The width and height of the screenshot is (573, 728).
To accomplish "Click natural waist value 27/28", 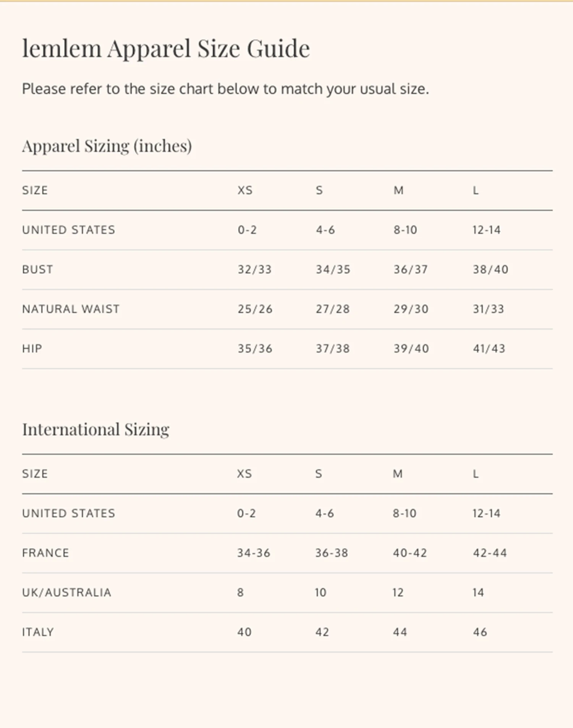I will (x=332, y=309).
